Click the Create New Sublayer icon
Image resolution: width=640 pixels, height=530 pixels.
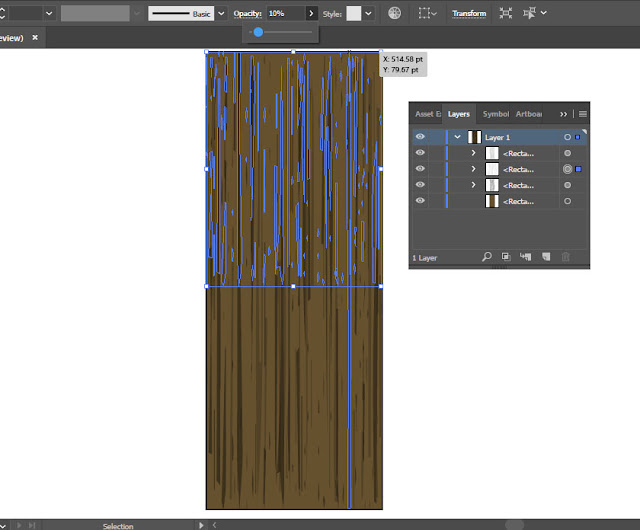pyautogui.click(x=525, y=257)
